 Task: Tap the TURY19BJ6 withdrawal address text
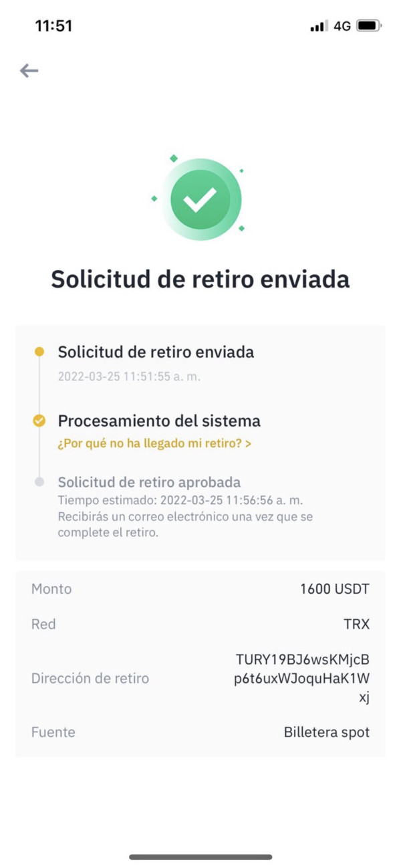click(x=302, y=678)
